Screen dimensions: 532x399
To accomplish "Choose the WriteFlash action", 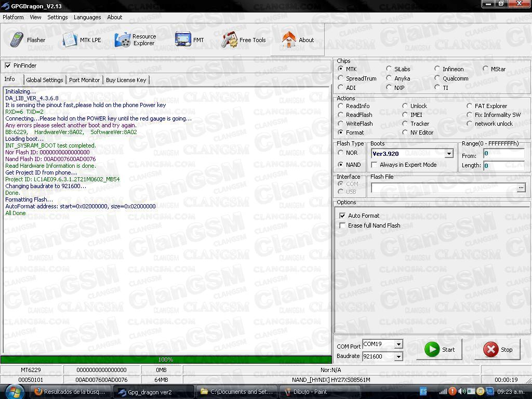I will [340, 124].
